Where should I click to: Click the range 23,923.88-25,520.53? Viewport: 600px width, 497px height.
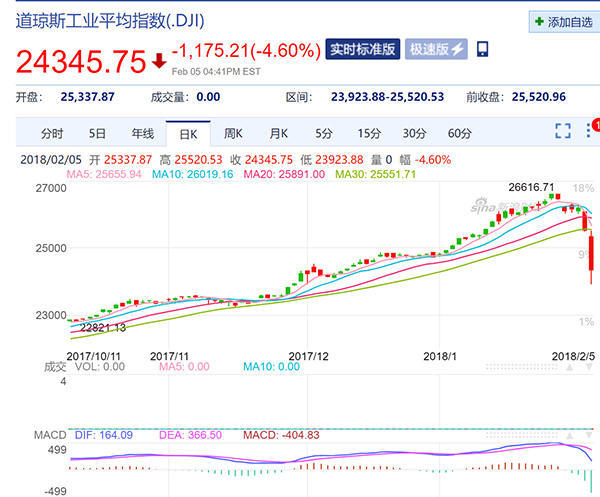(x=387, y=97)
